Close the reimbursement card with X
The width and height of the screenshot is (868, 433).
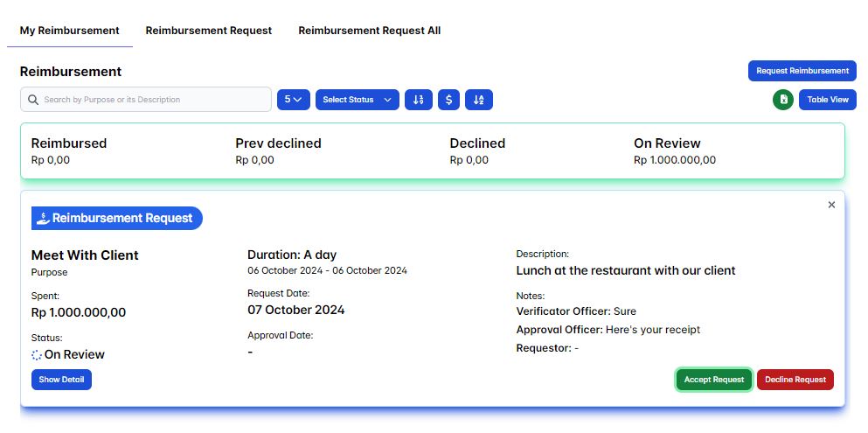click(x=831, y=205)
